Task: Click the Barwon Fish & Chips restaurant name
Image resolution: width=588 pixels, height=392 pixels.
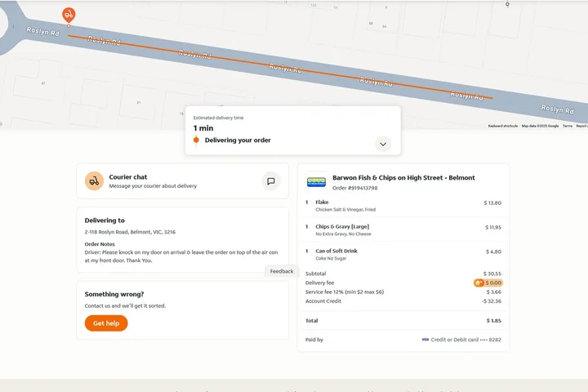Action: tap(403, 177)
